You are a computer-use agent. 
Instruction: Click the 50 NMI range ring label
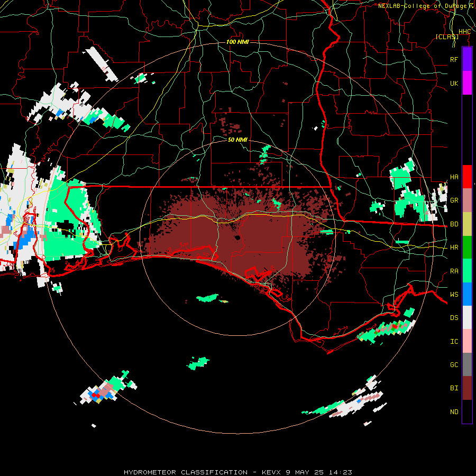pos(237,140)
